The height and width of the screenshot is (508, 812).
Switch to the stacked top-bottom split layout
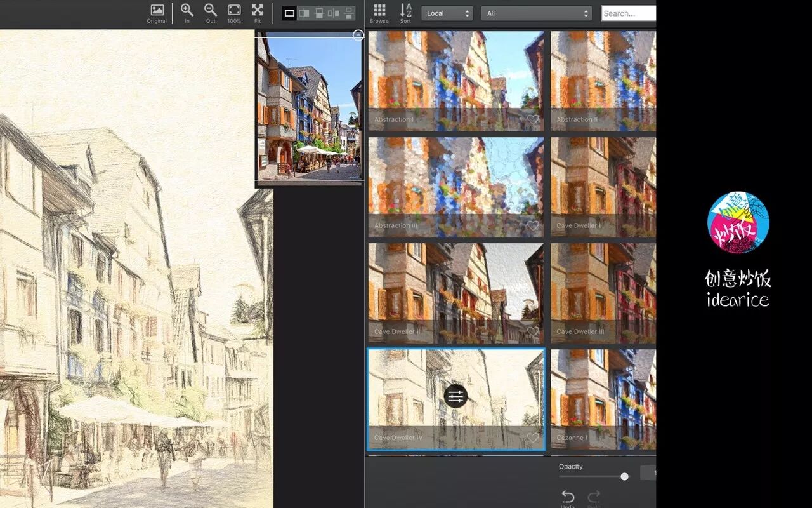pyautogui.click(x=319, y=13)
